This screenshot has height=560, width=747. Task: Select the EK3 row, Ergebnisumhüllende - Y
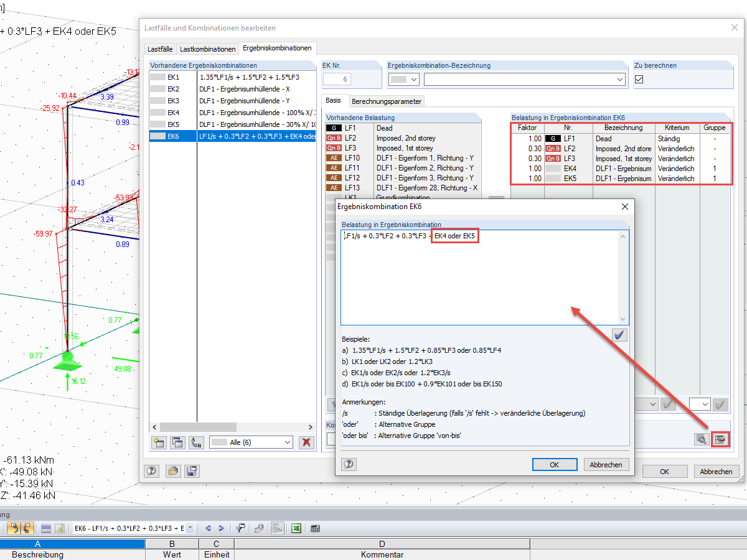coord(232,101)
